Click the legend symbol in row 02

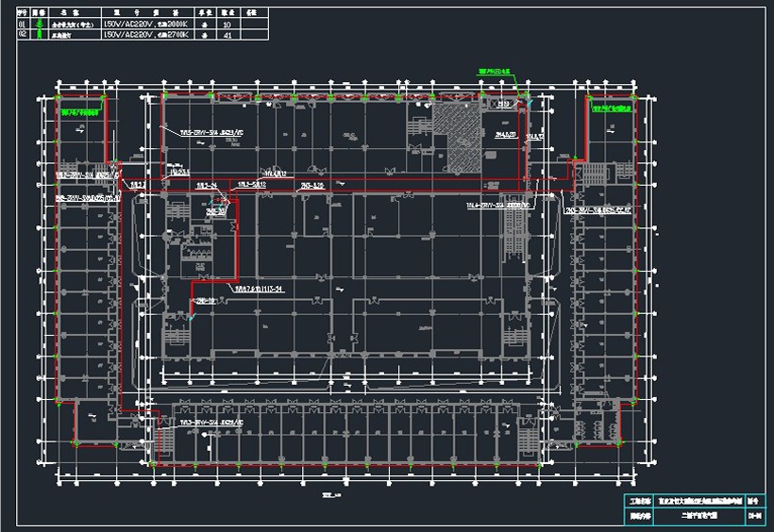point(39,35)
